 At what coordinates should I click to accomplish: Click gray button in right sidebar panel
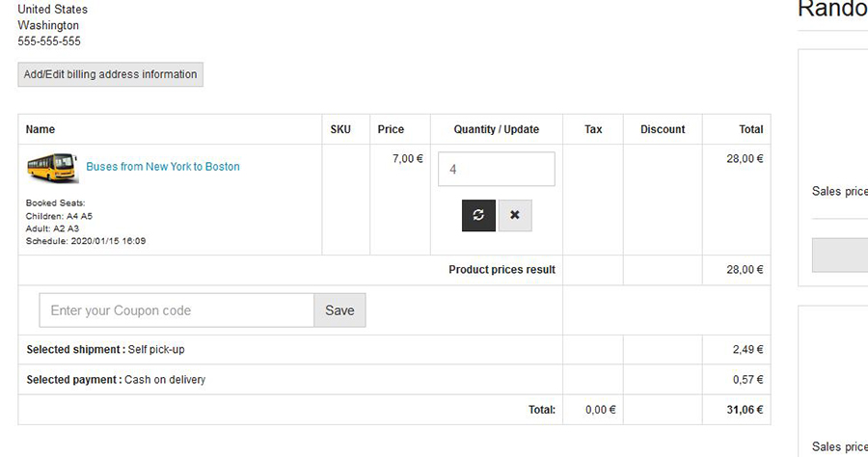tap(840, 255)
